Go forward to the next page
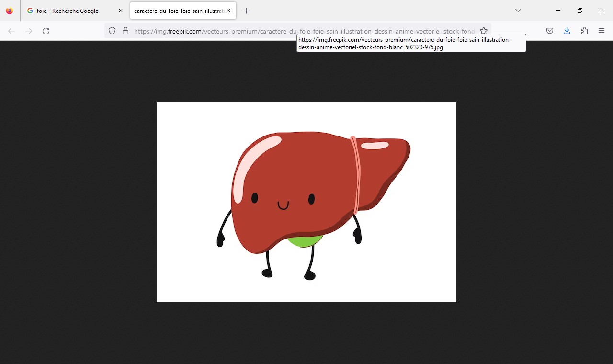This screenshot has height=364, width=613. tap(29, 31)
